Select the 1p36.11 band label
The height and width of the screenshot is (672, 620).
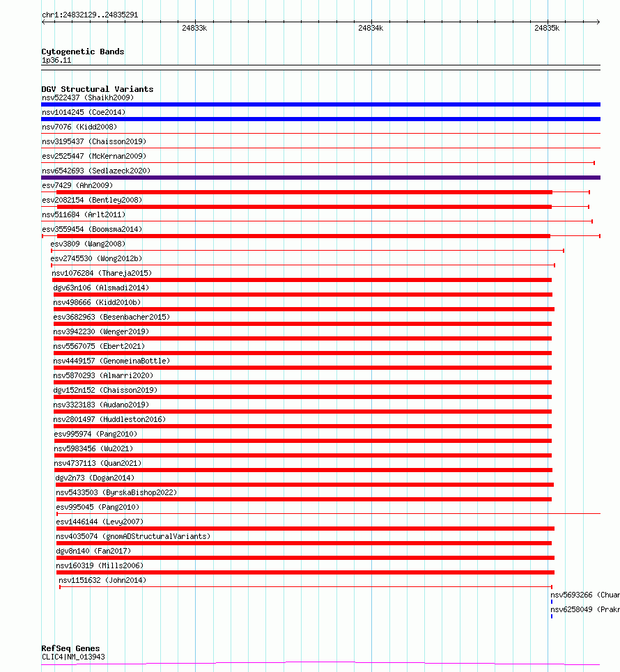[56, 60]
